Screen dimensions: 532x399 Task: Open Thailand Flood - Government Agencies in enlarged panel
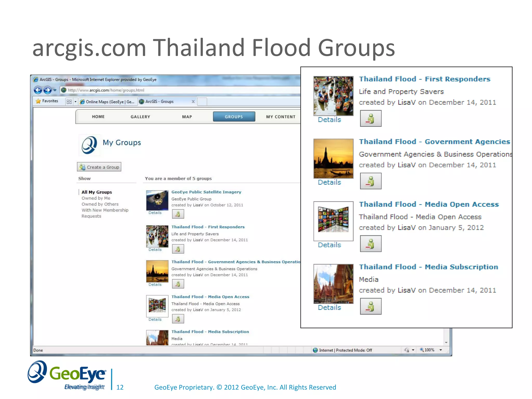click(434, 142)
